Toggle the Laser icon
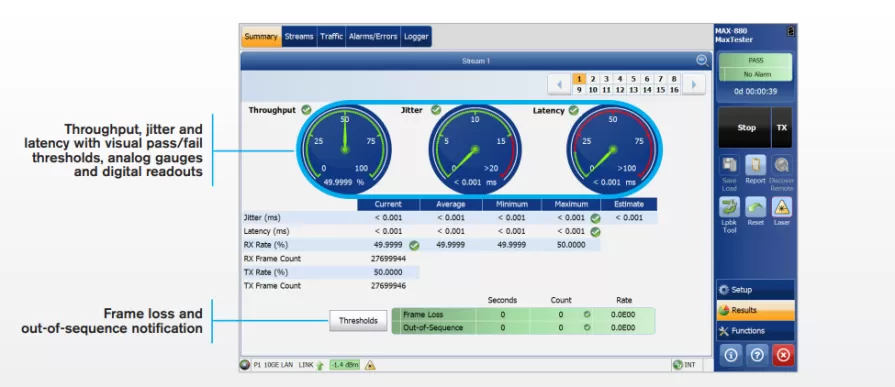The height and width of the screenshot is (387, 895). point(781,207)
